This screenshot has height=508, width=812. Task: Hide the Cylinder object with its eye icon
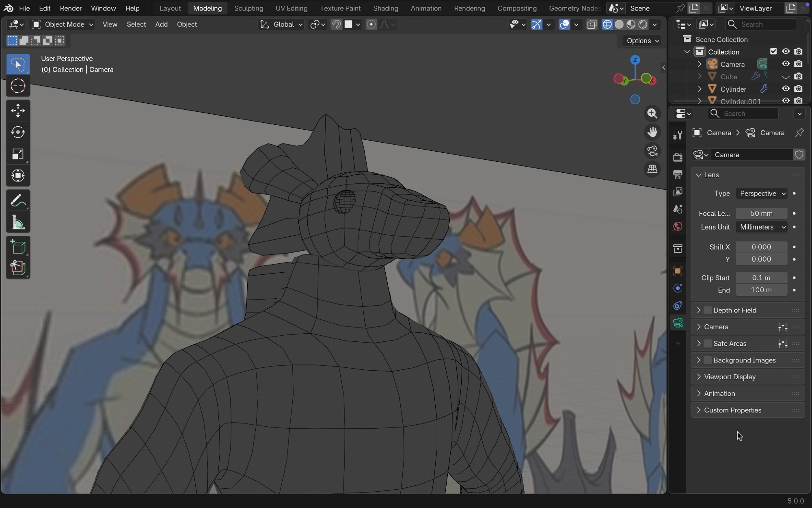pyautogui.click(x=786, y=89)
